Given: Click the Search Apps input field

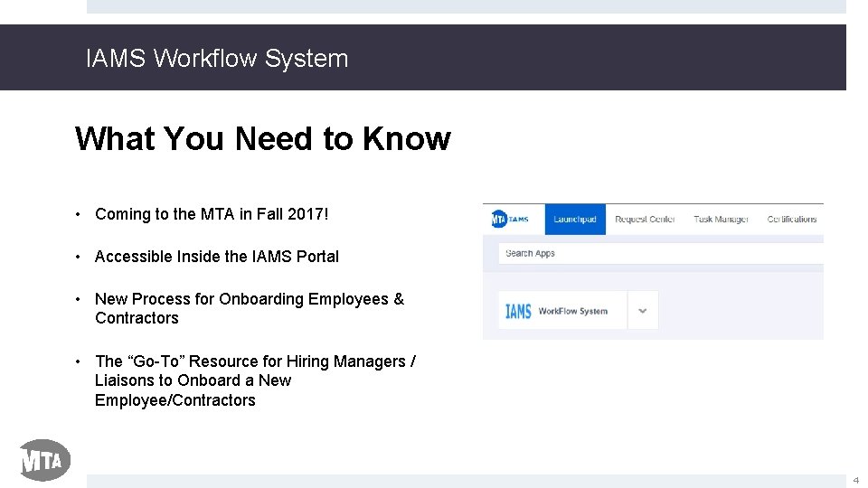Looking at the screenshot, I should point(661,253).
